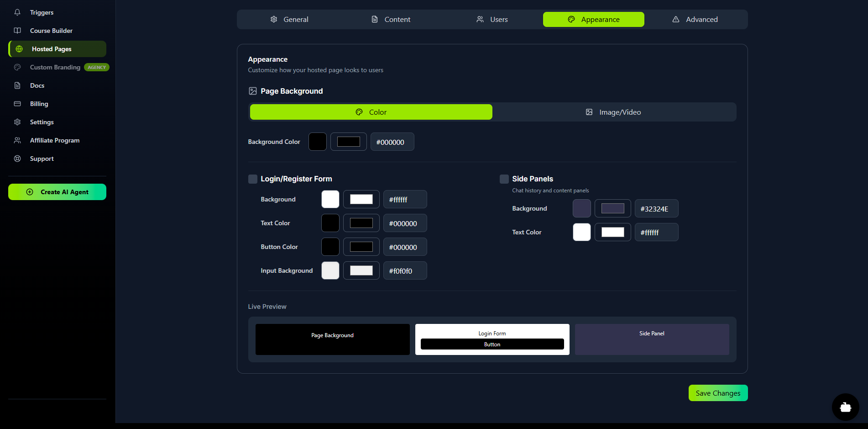Viewport: 868px width, 429px height.
Task: Click the Course Builder book icon
Action: tap(17, 31)
